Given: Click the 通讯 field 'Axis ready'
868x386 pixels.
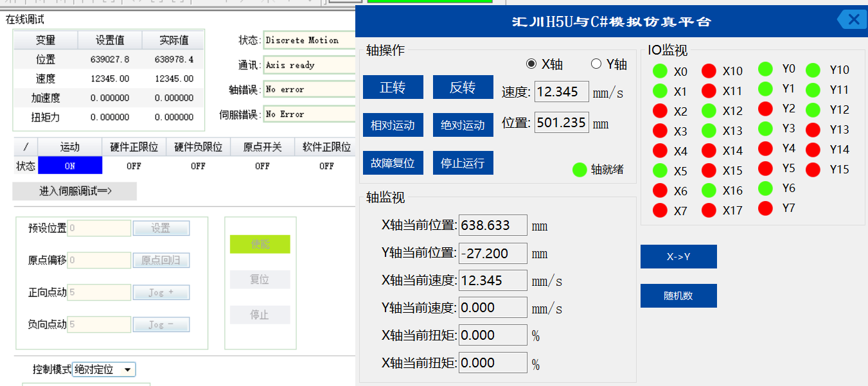Looking at the screenshot, I should click(310, 65).
